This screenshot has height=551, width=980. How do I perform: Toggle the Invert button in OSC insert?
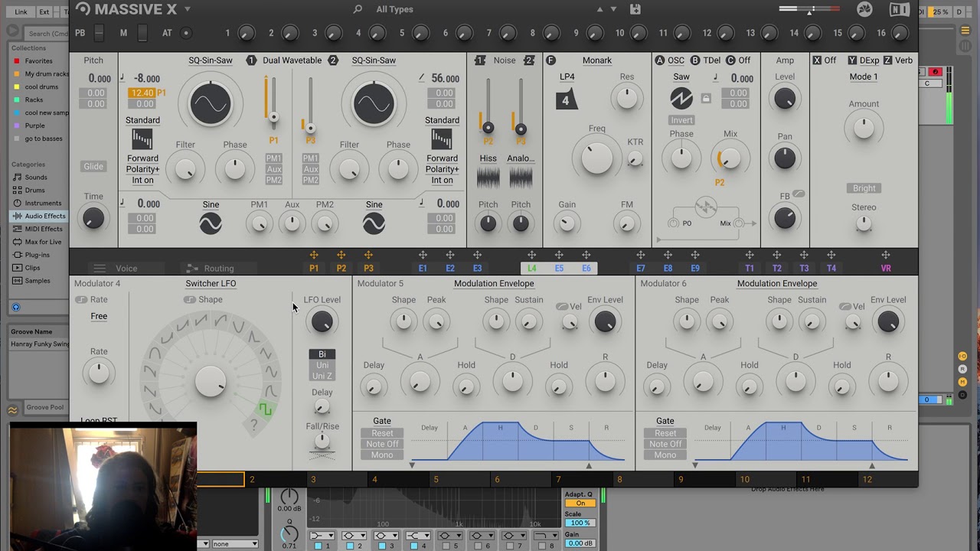click(x=681, y=120)
